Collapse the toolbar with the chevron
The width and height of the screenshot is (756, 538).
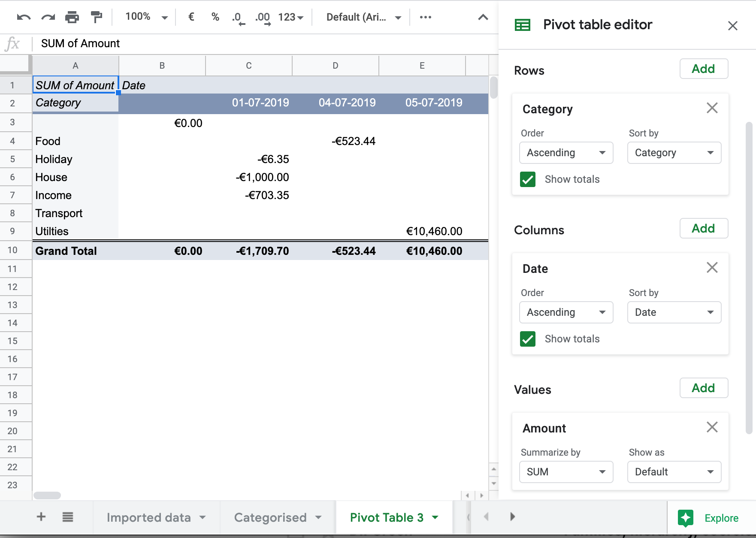[482, 17]
